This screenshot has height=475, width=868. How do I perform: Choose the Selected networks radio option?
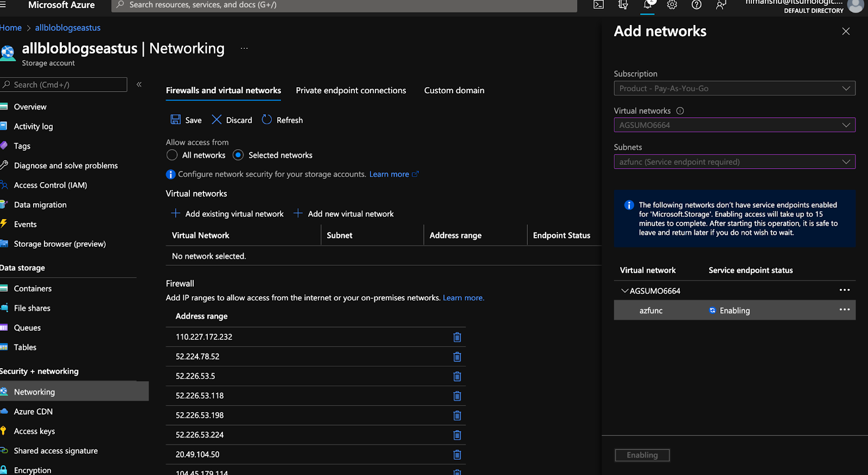(238, 155)
